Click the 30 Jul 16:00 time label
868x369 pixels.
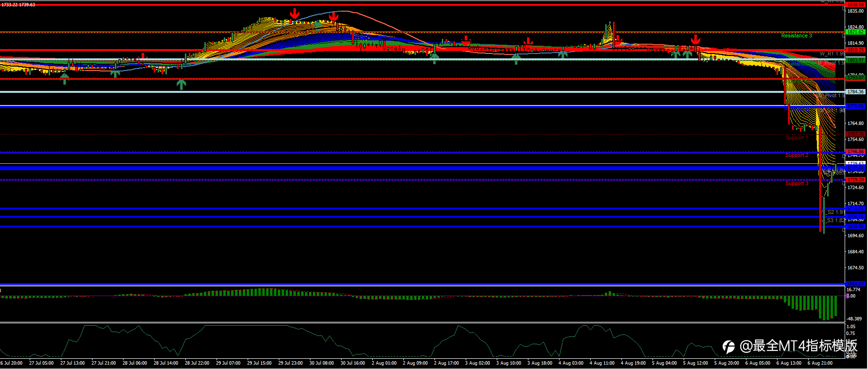353,363
